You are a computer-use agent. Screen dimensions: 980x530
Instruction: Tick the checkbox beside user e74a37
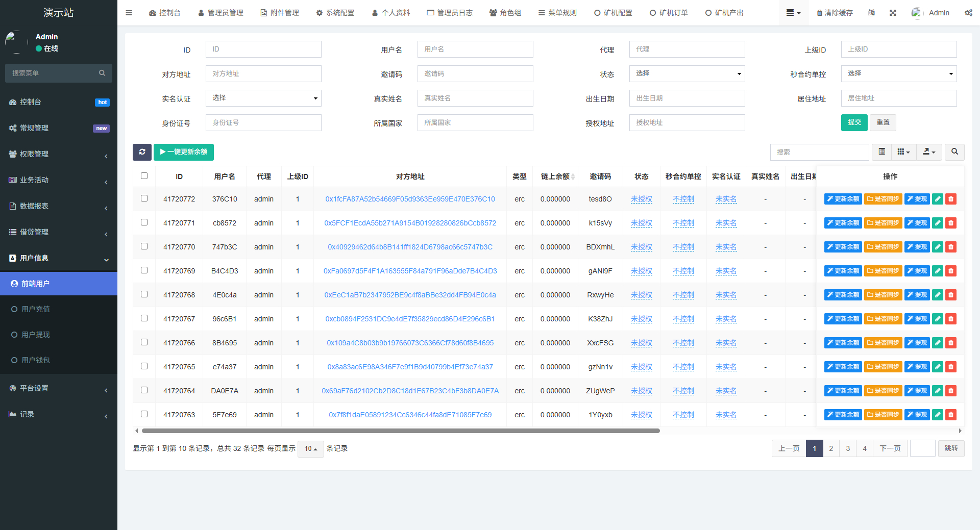coord(144,366)
